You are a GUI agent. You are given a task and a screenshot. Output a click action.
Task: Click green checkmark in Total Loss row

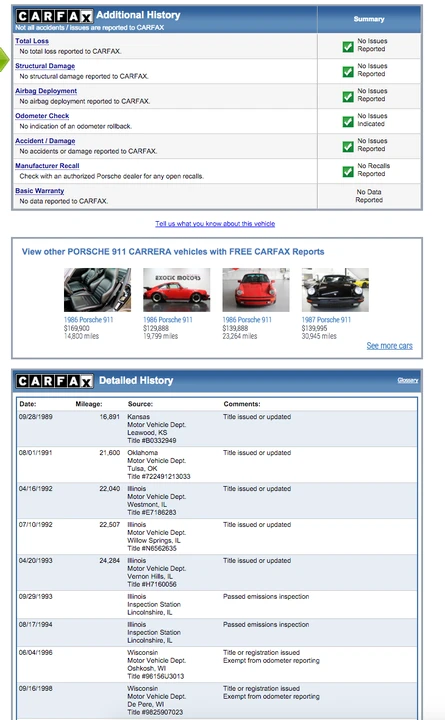point(348,46)
